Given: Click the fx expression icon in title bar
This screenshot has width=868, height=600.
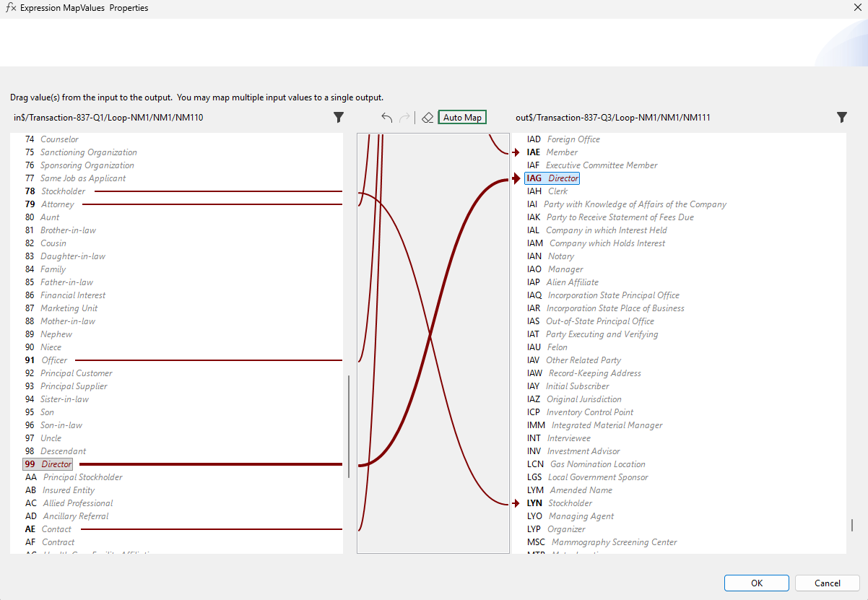Looking at the screenshot, I should point(12,7).
